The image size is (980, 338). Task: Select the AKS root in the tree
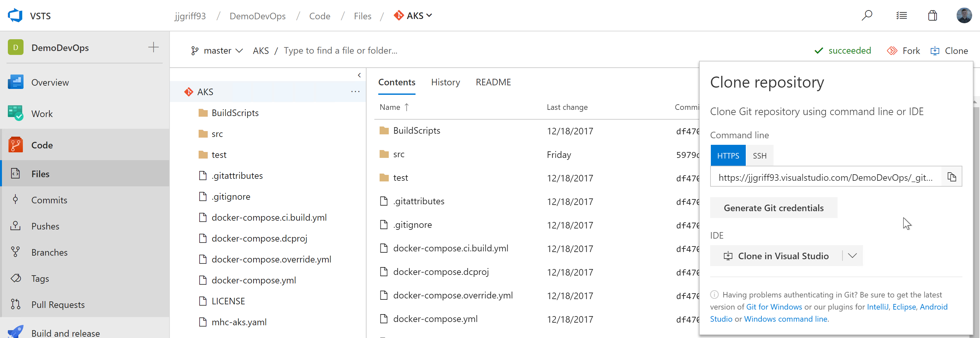click(268, 92)
